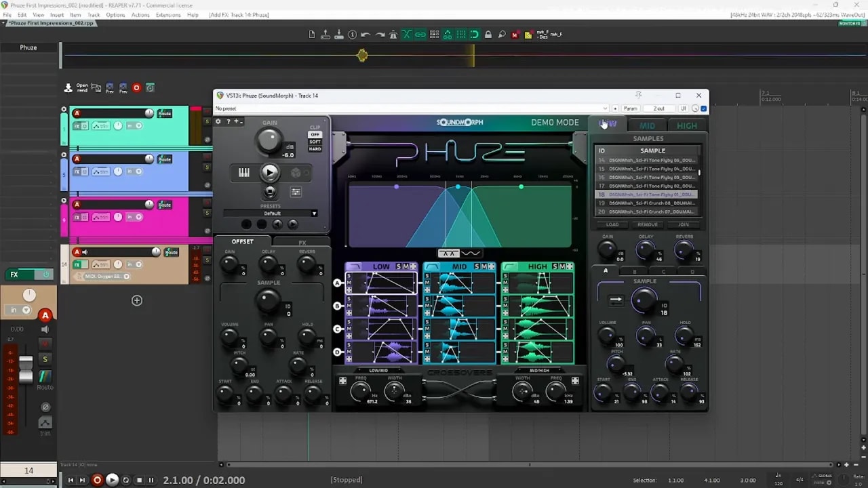Screen dimensions: 868x488
Task: Click the plus button next to Param
Action: (615, 108)
